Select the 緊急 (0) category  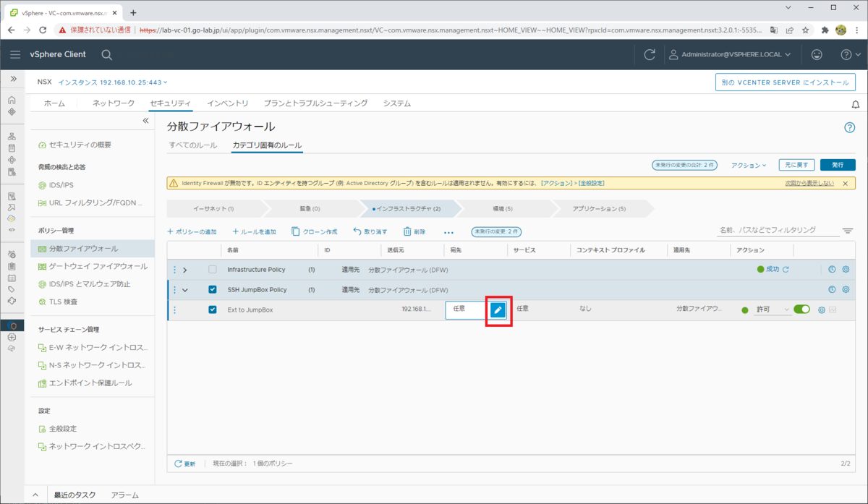[310, 208]
